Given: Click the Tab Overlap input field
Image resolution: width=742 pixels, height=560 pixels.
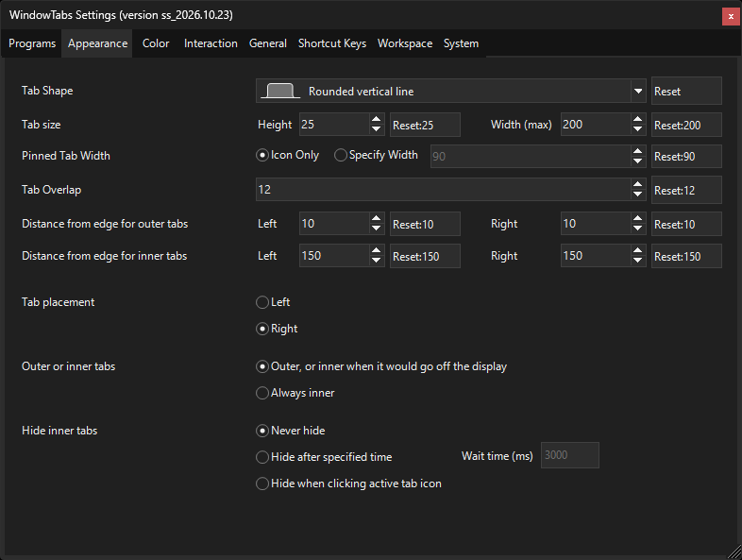Looking at the screenshot, I should pyautogui.click(x=444, y=190).
